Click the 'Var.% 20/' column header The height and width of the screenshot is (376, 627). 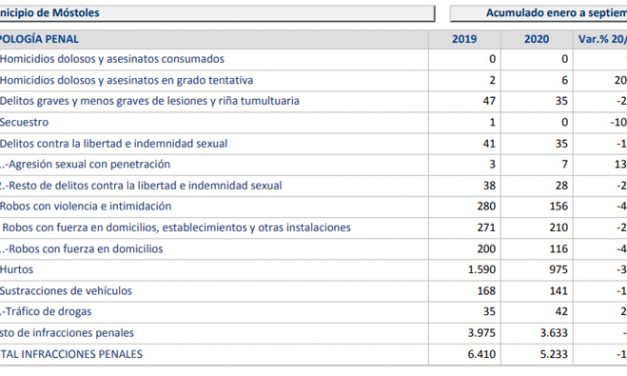click(x=602, y=39)
